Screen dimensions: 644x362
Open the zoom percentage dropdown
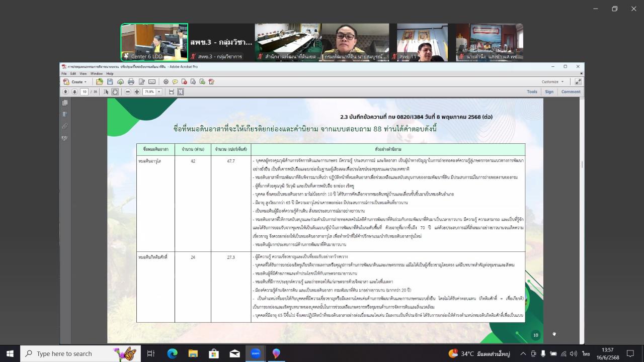point(159,92)
